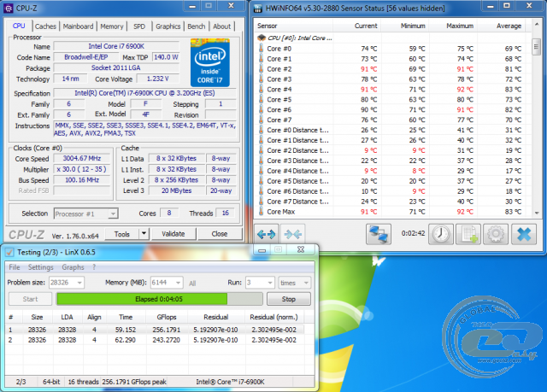Switch to the Mainboard tab in CPU-Z
The height and width of the screenshot is (392, 547).
pyautogui.click(x=78, y=26)
